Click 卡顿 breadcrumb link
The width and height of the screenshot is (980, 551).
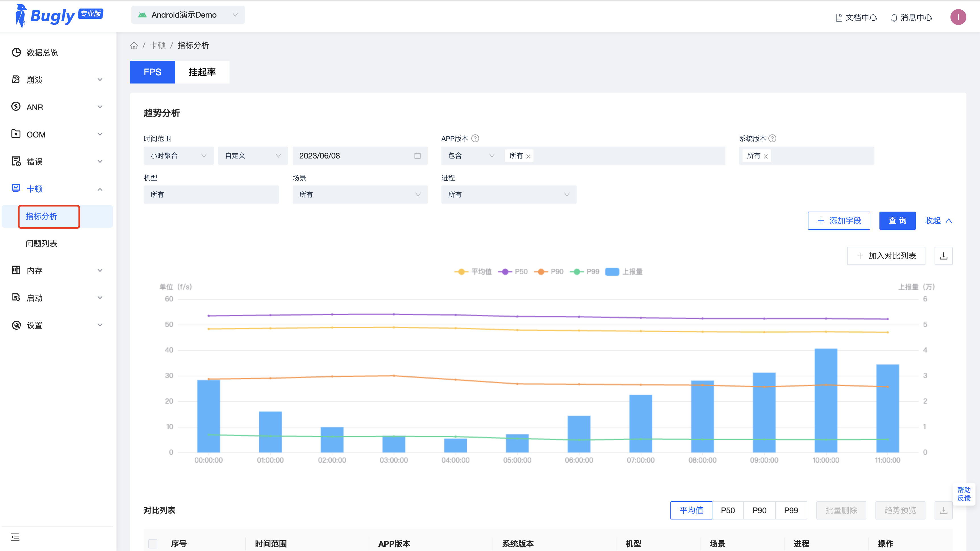(x=157, y=46)
